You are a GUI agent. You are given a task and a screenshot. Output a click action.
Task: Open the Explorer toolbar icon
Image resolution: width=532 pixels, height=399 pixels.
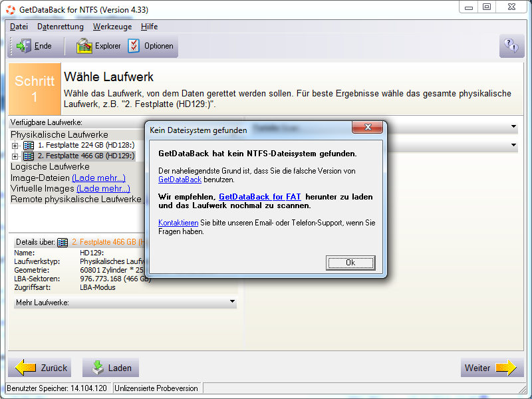(84, 46)
